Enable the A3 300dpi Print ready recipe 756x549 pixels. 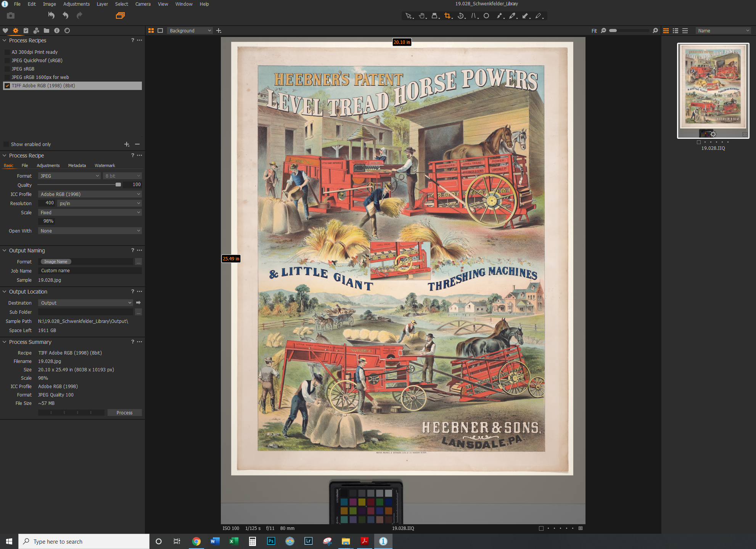tap(7, 52)
